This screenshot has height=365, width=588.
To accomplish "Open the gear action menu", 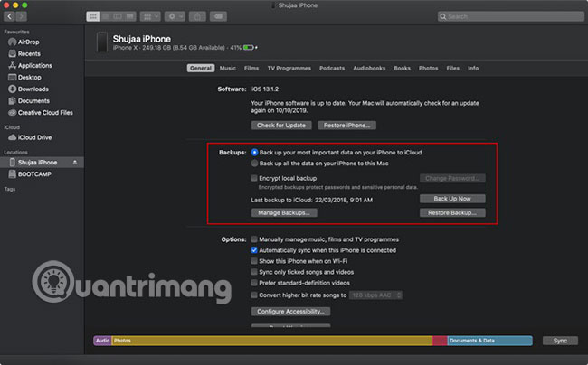I will (x=175, y=16).
